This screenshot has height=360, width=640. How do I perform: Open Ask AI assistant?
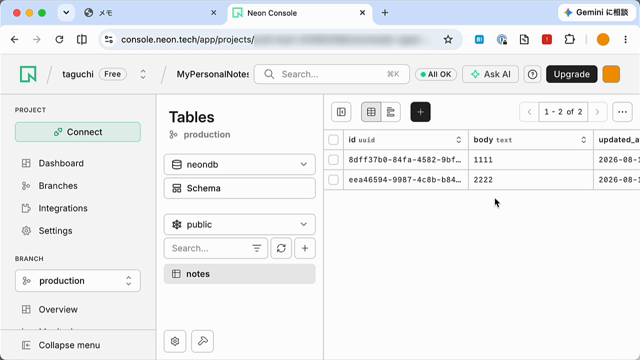[x=490, y=74]
